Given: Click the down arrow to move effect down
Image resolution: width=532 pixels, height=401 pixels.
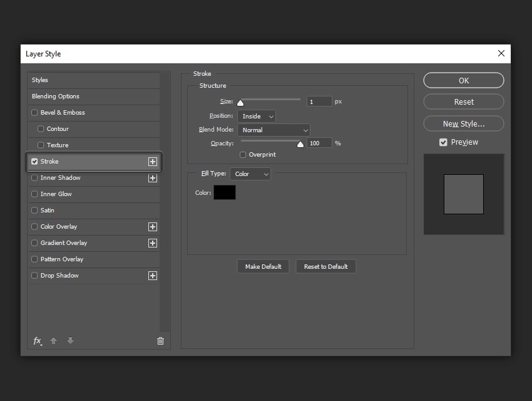Looking at the screenshot, I should pyautogui.click(x=70, y=341).
